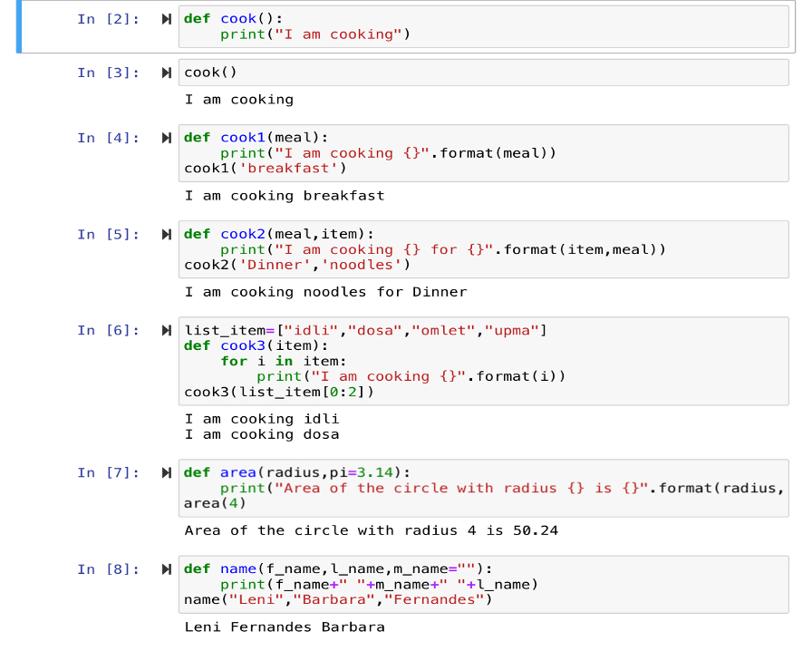This screenshot has width=812, height=651.
Task: Select the In [6] cell prompt
Action: point(108,330)
